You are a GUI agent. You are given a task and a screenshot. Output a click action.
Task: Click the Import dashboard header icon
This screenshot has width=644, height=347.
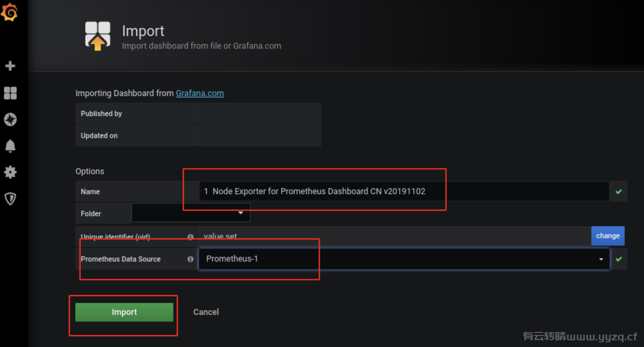point(97,36)
